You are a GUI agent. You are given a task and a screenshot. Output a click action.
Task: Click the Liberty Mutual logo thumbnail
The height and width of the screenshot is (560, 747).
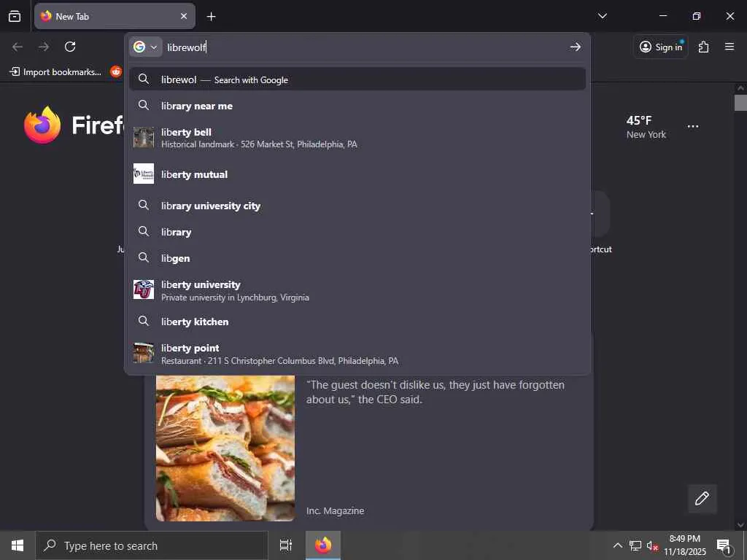point(144,174)
